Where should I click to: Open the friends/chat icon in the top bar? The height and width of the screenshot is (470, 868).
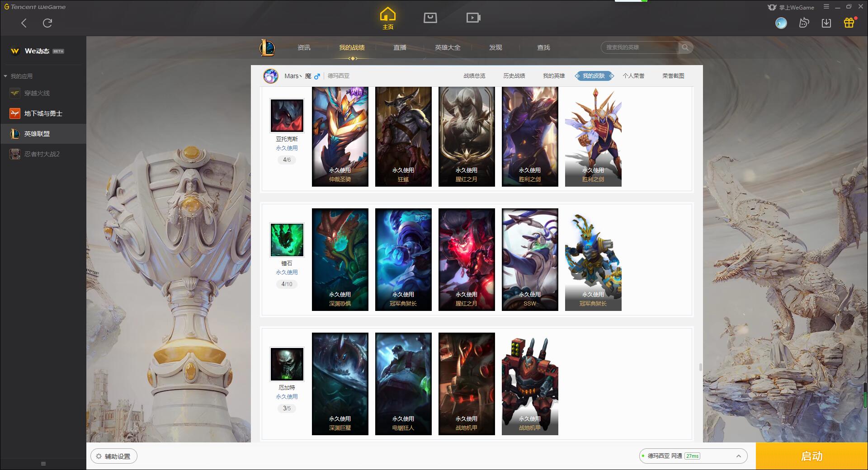pyautogui.click(x=804, y=23)
